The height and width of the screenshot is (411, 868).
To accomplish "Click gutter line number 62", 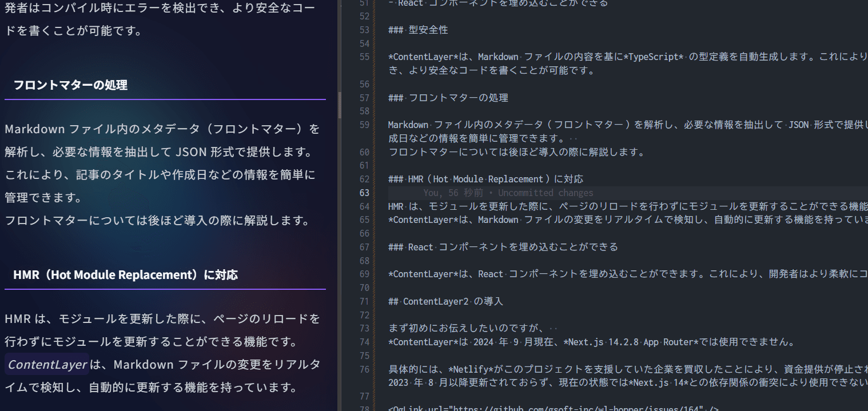I will (x=364, y=179).
